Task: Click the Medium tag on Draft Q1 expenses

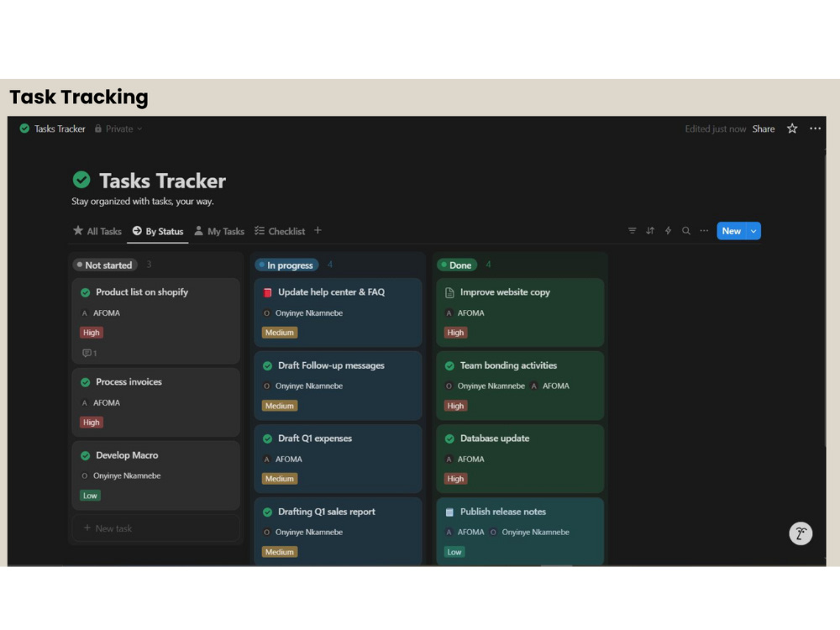Action: click(x=279, y=479)
